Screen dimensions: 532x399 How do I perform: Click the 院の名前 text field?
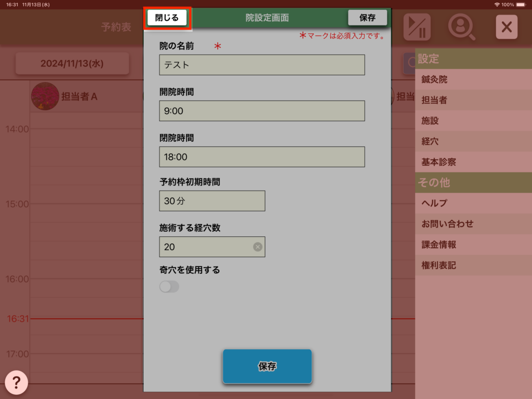262,65
